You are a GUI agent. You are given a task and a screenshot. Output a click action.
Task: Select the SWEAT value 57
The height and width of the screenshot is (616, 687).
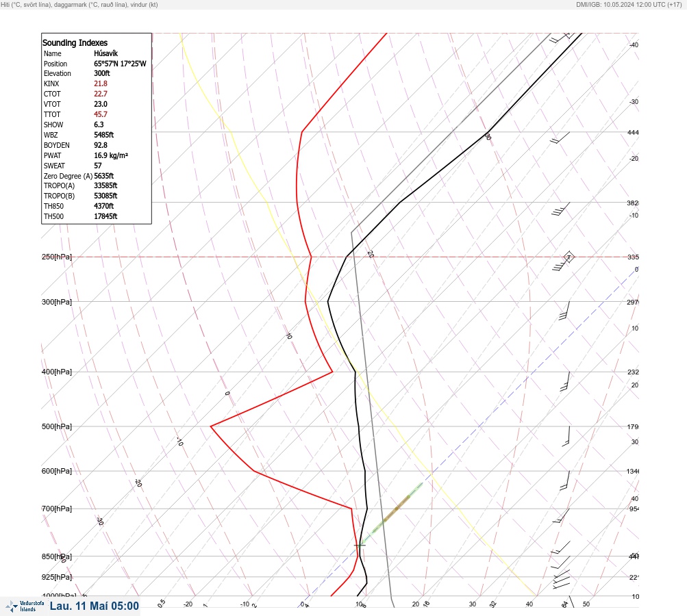click(98, 166)
